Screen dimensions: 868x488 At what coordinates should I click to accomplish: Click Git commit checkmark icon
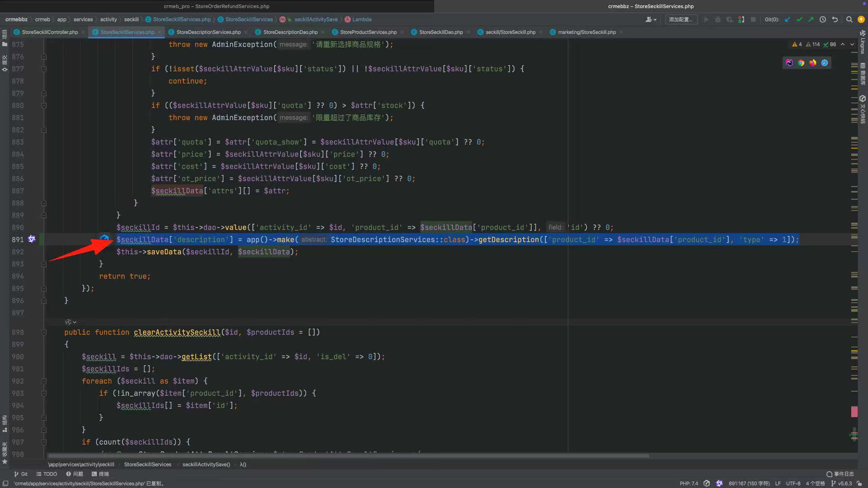(799, 19)
